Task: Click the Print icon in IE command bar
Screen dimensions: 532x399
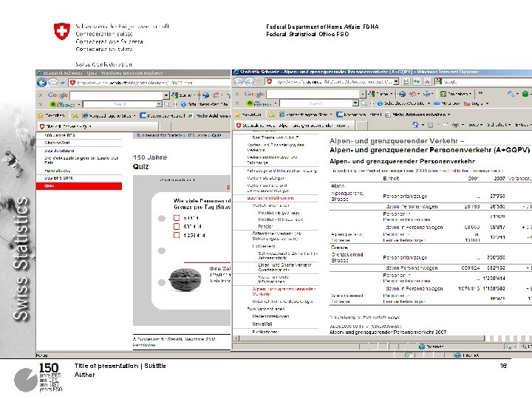Action: (x=455, y=125)
